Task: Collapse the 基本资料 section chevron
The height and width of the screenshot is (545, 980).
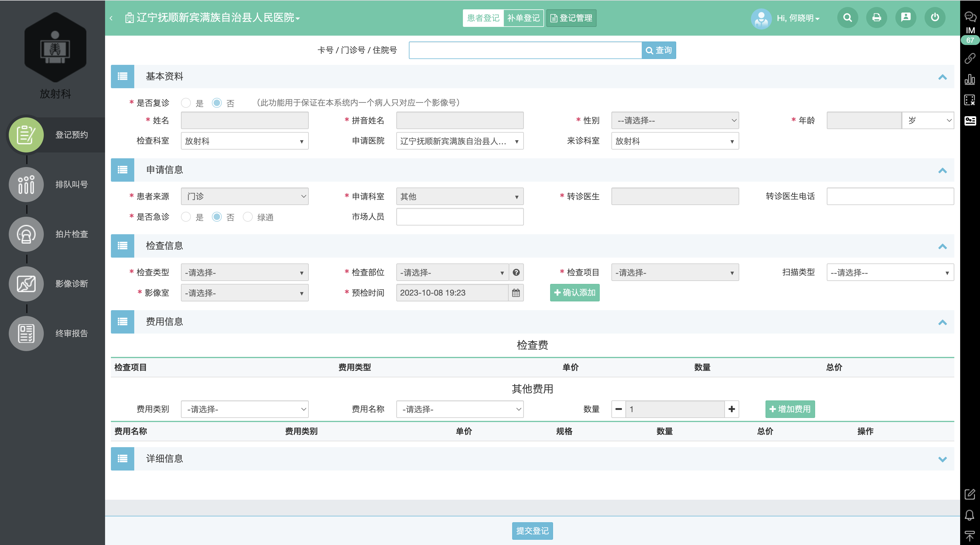Action: click(x=942, y=77)
